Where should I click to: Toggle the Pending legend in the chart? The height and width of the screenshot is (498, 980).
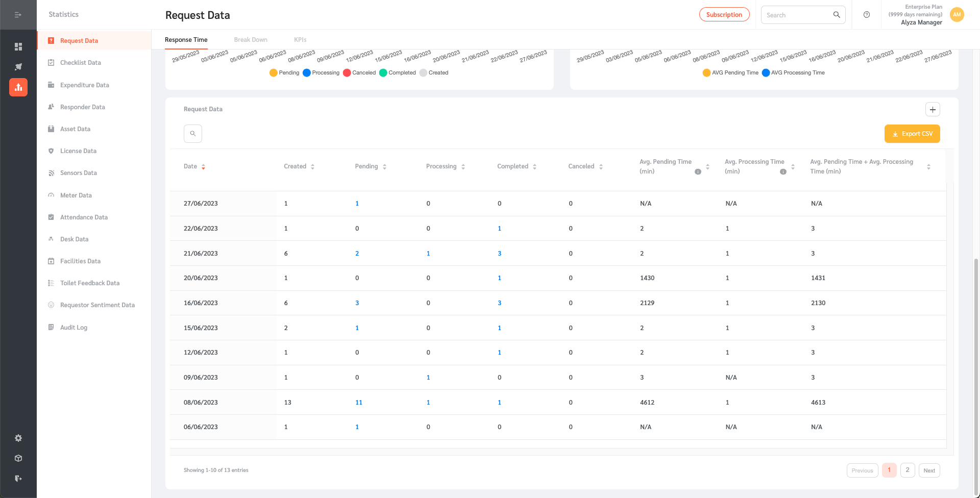coord(284,72)
